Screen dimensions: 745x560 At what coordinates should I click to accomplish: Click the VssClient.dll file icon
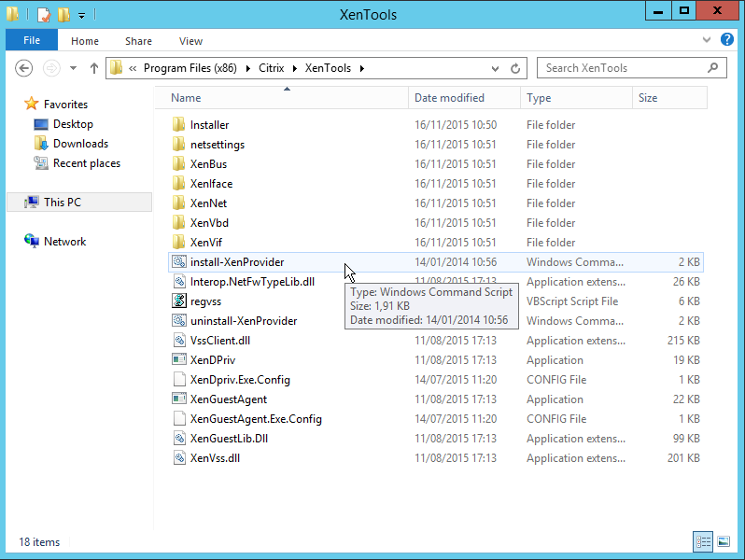pos(179,341)
